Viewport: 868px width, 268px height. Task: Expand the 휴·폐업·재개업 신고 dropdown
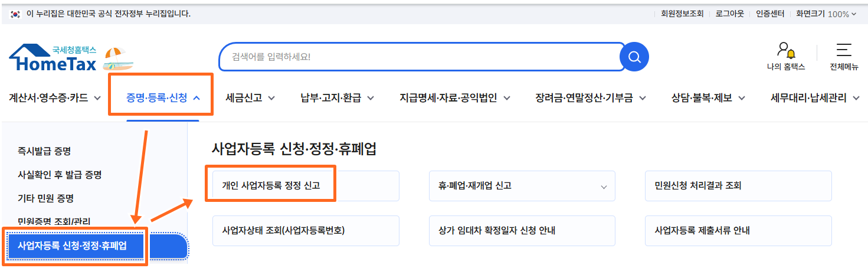pyautogui.click(x=522, y=186)
